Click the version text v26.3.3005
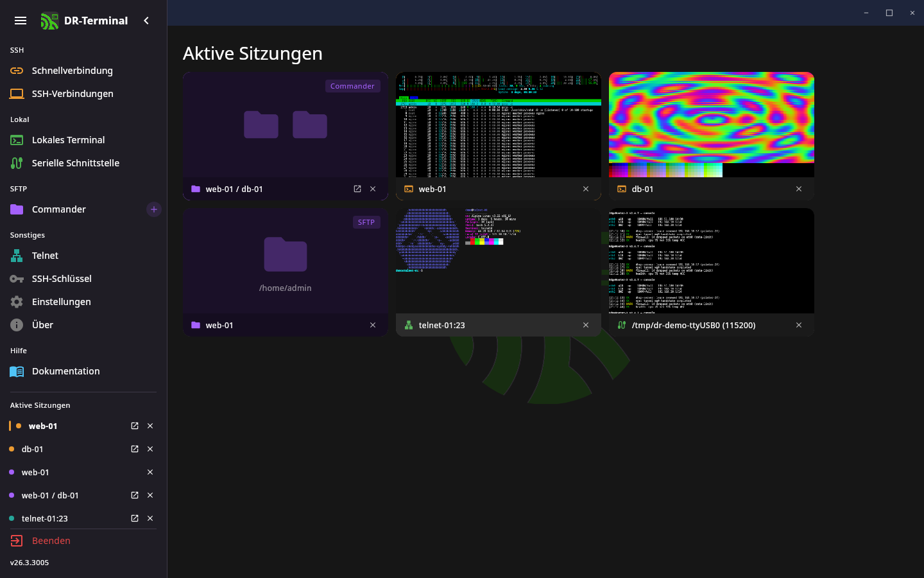The width and height of the screenshot is (924, 578). coord(30,563)
